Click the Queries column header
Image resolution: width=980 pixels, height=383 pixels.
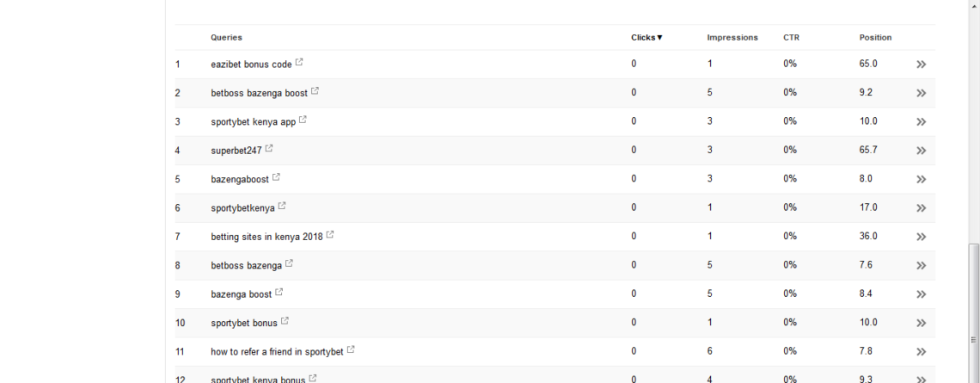(226, 38)
